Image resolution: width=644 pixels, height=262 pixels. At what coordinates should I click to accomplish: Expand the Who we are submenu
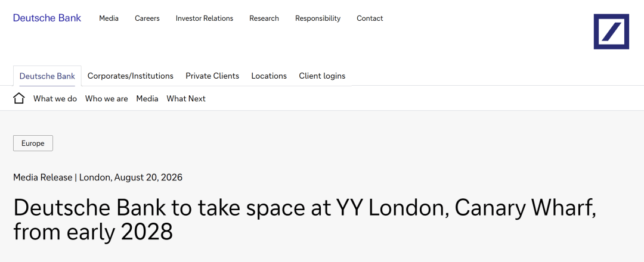pyautogui.click(x=106, y=99)
